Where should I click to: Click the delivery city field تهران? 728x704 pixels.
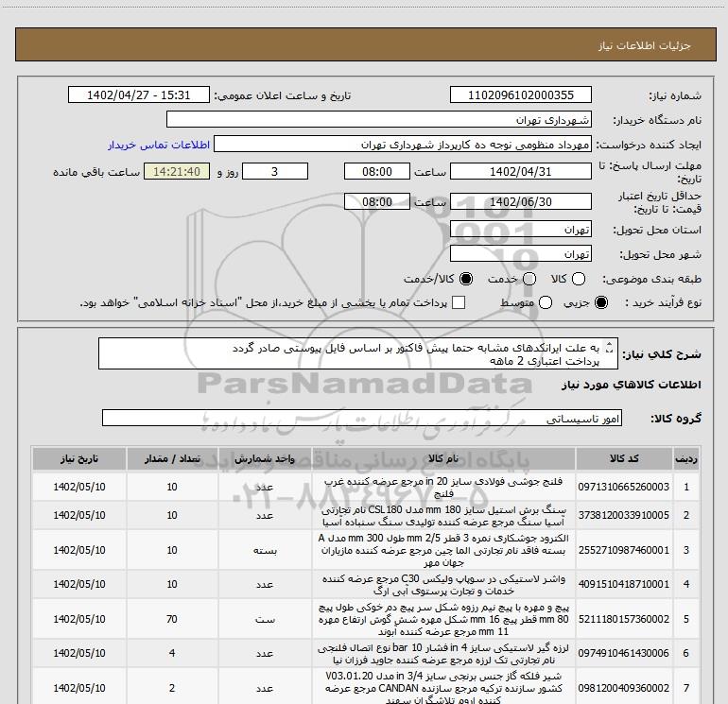(x=520, y=253)
